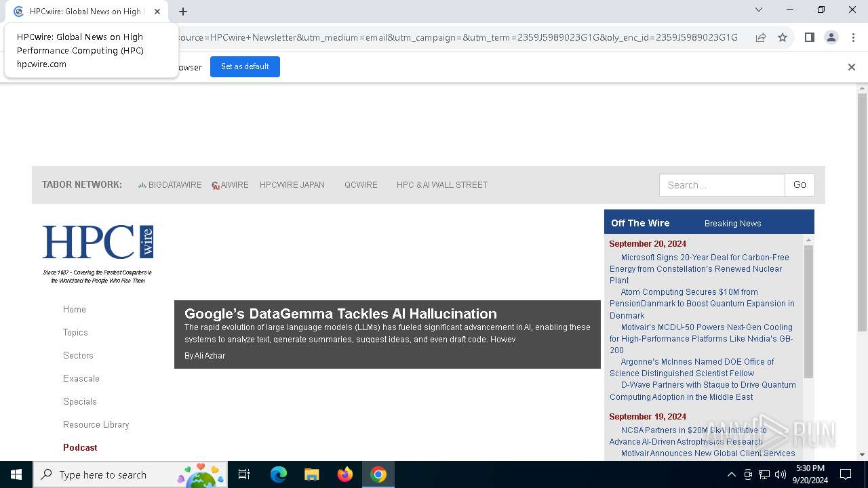Read Microsoft 20-Year Carbon-Free Energy story
The height and width of the screenshot is (488, 868).
699,268
